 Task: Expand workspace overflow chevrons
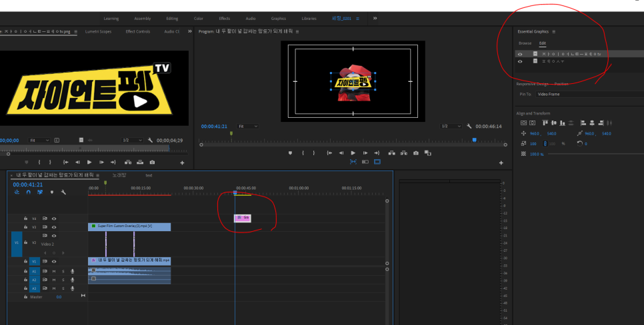point(375,18)
